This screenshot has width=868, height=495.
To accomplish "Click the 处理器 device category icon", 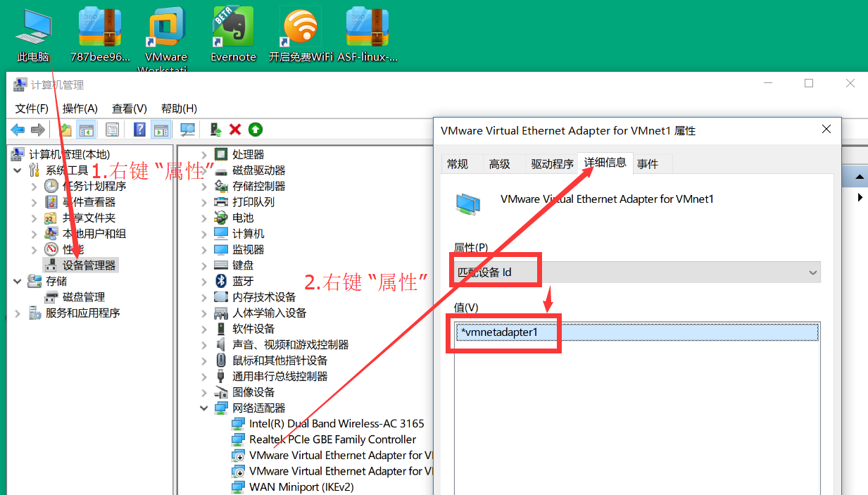I will tap(221, 154).
